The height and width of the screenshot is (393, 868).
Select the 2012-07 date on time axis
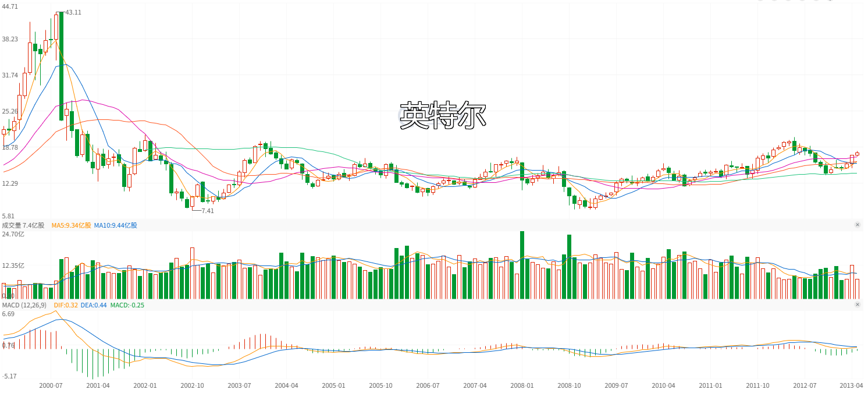[805, 385]
